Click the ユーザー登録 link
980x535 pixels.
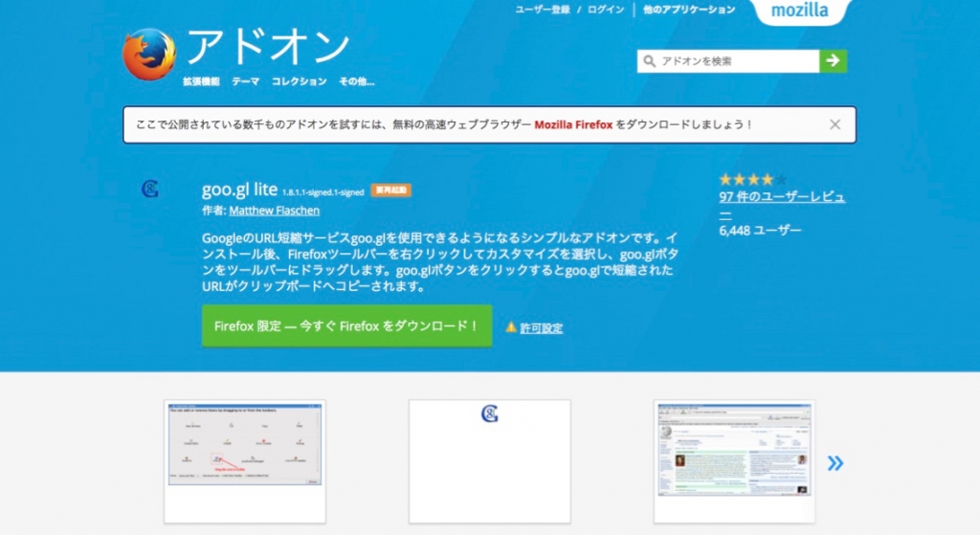pyautogui.click(x=542, y=10)
